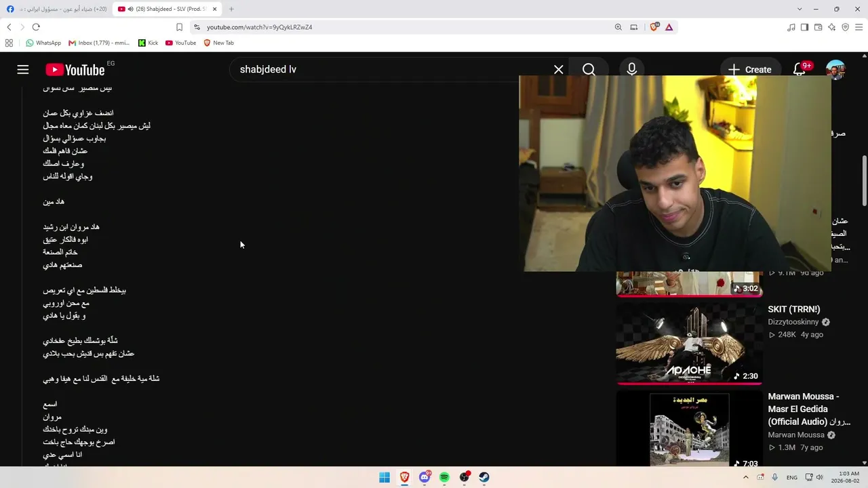
Task: Open the zoom magnifier in the address bar
Action: coord(618,27)
